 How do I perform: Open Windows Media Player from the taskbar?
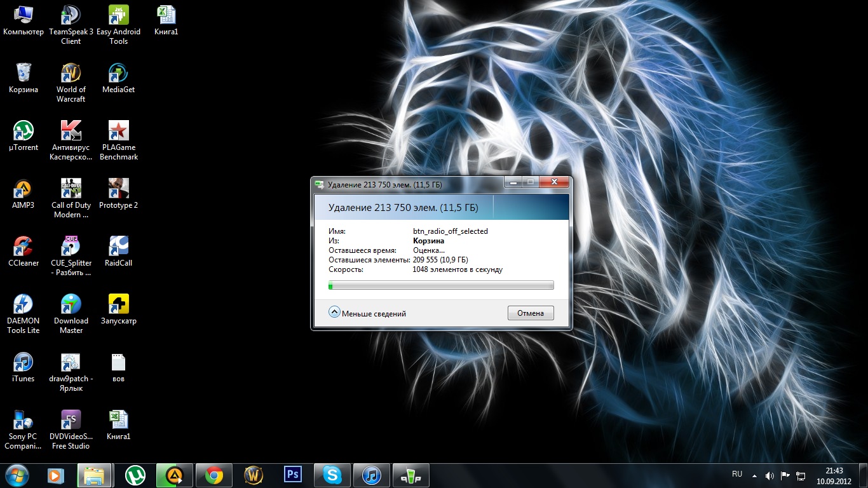pyautogui.click(x=56, y=475)
